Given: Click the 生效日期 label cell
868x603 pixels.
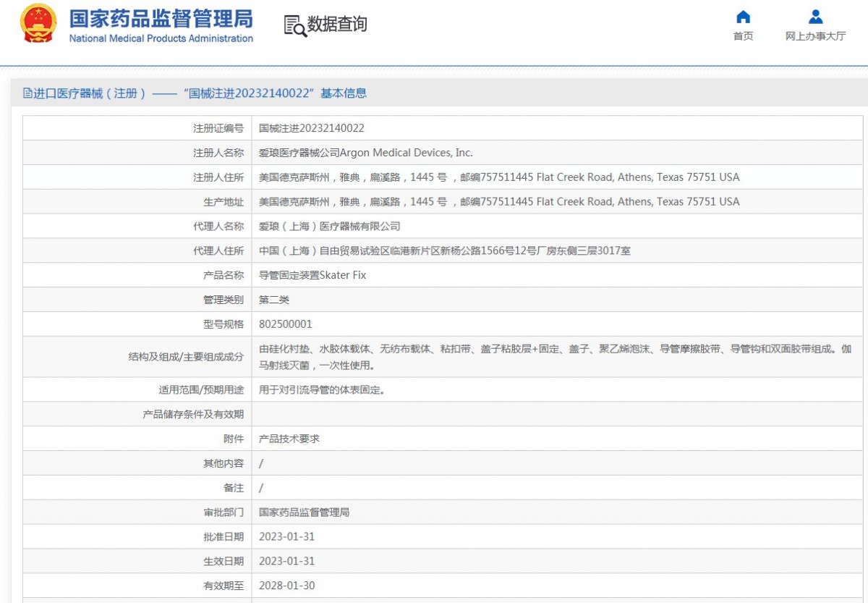Looking at the screenshot, I should point(137,561).
